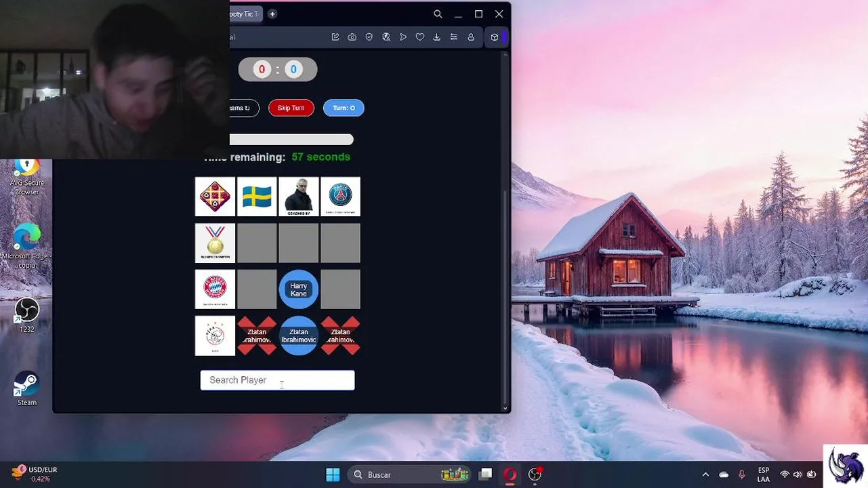
Task: Click the Opera icon in taskbar
Action: click(510, 474)
